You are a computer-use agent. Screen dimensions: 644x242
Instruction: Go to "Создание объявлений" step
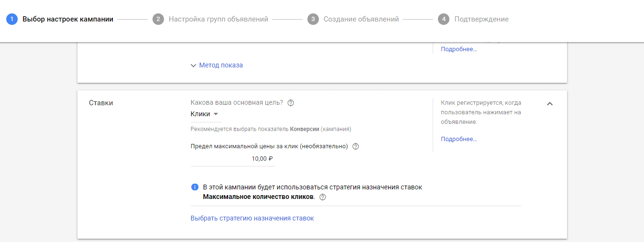coord(361,19)
